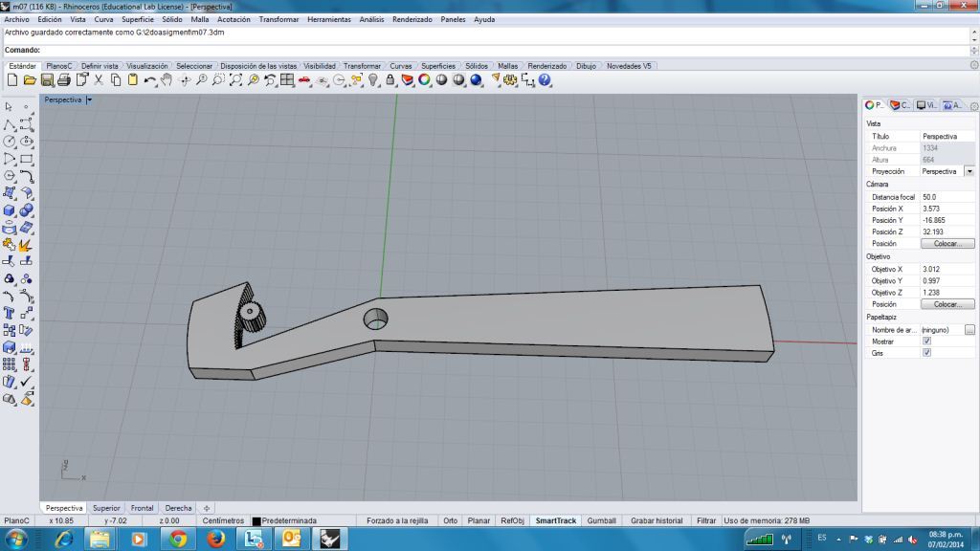Open Google Chrome from the taskbar
Image resolution: width=980 pixels, height=551 pixels.
point(177,539)
